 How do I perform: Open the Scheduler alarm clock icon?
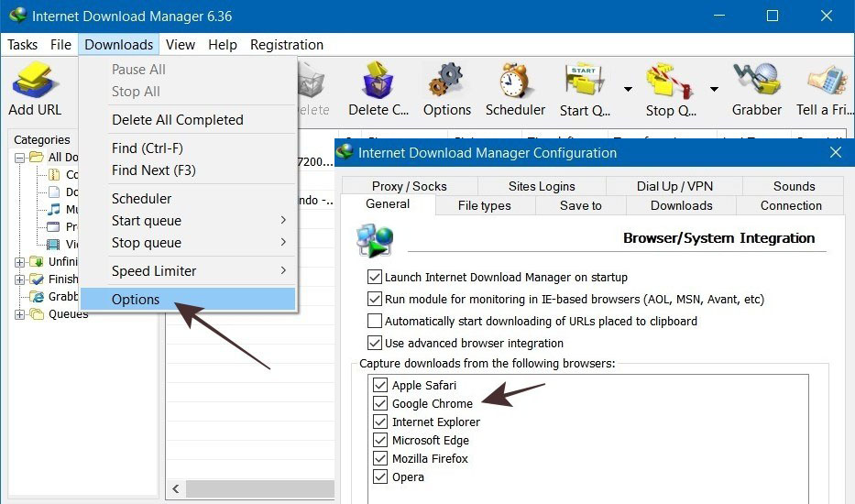pos(515,81)
